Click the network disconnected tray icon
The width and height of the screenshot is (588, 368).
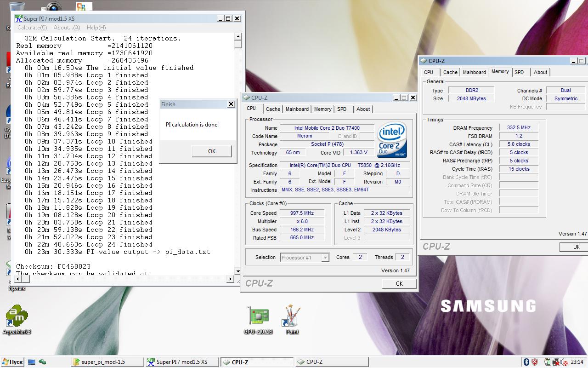pos(555,362)
